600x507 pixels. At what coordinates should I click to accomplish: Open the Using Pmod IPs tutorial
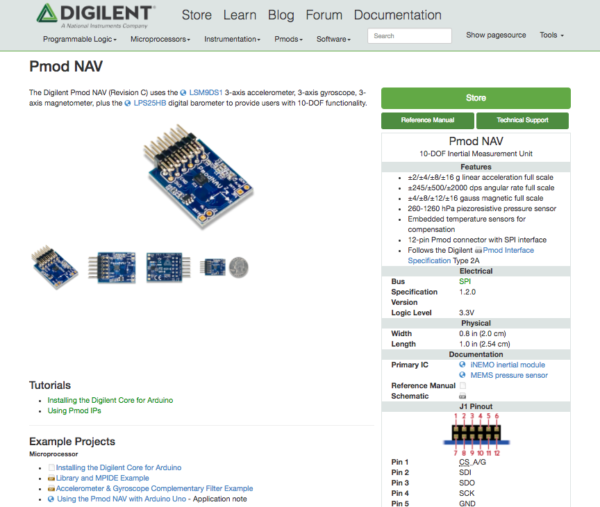point(74,411)
